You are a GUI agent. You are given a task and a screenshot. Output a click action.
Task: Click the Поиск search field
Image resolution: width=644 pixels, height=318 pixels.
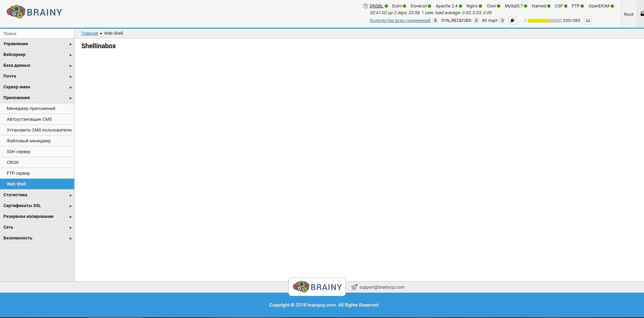[37, 33]
